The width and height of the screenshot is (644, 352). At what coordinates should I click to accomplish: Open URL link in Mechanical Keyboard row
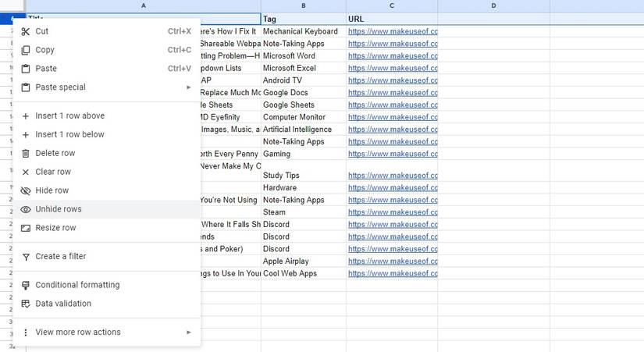point(393,31)
